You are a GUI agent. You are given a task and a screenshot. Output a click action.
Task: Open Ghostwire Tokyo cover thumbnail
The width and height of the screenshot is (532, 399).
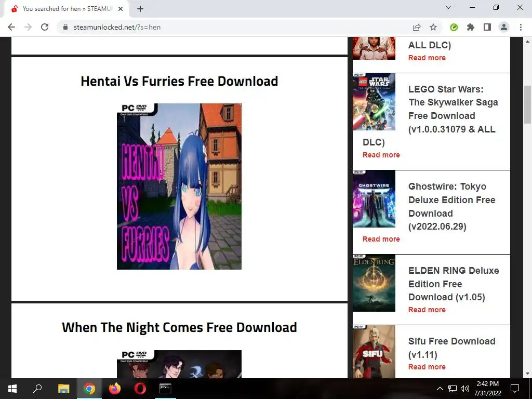tap(374, 199)
